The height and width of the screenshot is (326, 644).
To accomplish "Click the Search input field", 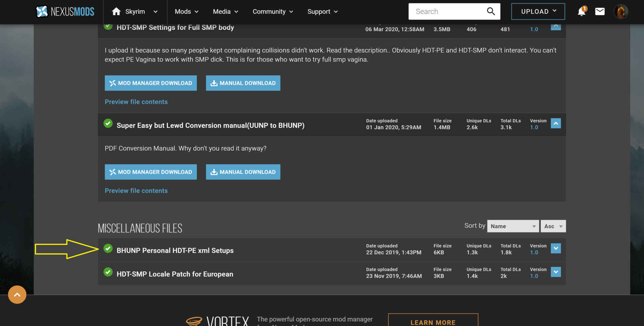I will coord(448,11).
